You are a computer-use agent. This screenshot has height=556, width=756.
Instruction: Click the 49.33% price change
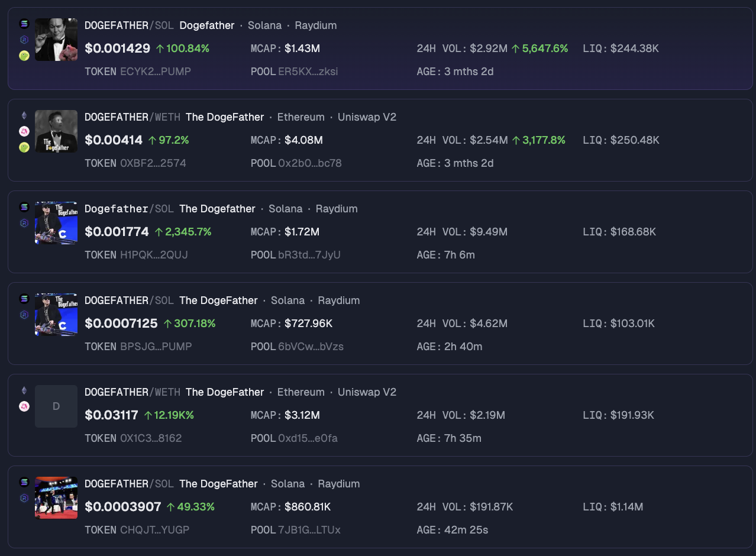pos(190,507)
